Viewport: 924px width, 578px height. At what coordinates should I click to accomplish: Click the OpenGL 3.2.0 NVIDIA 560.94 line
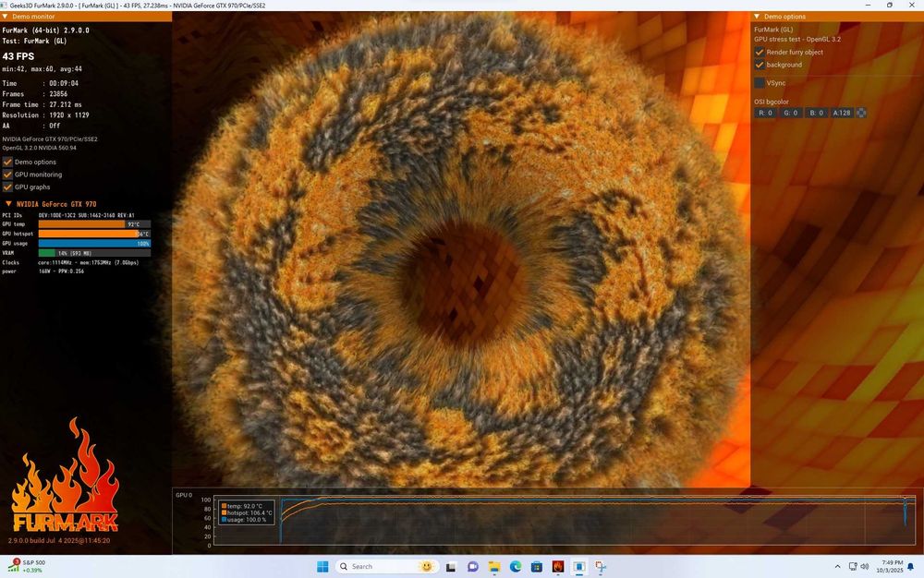[39, 148]
